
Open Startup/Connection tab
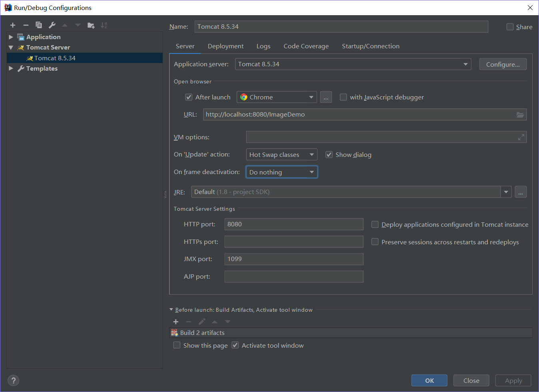tap(371, 46)
